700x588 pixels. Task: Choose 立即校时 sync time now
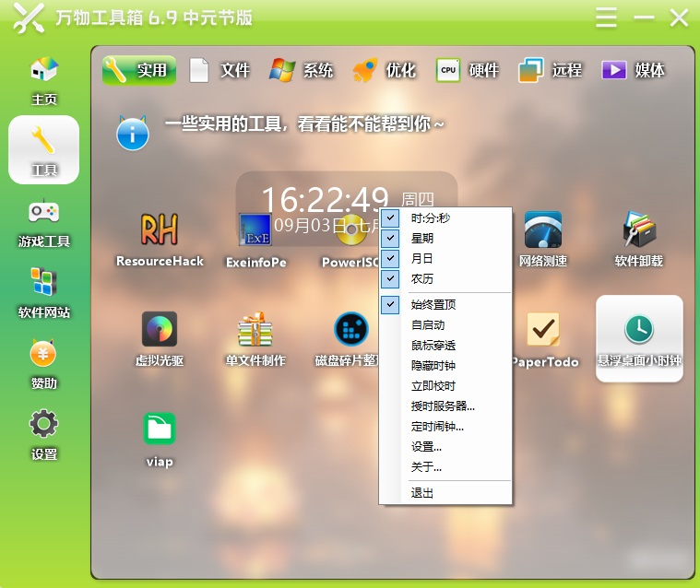click(445, 386)
